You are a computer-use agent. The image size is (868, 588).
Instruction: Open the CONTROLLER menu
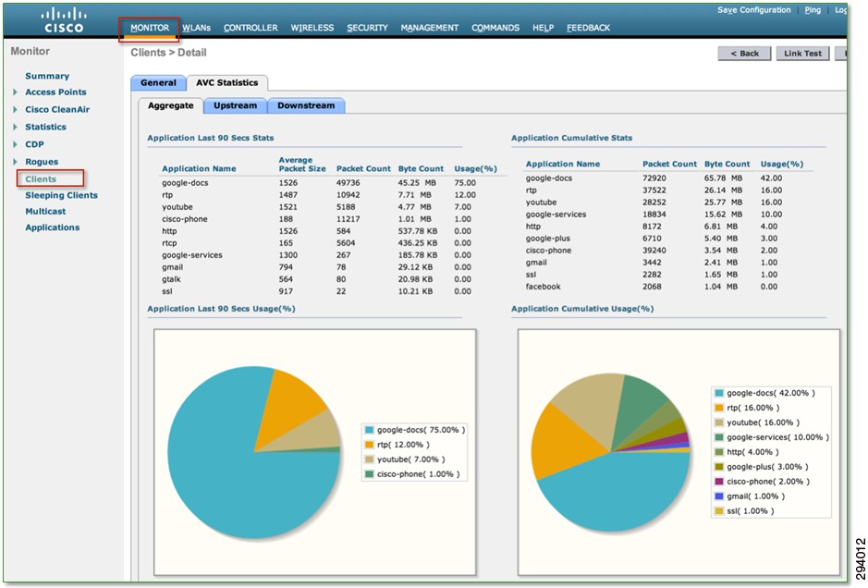(x=251, y=28)
